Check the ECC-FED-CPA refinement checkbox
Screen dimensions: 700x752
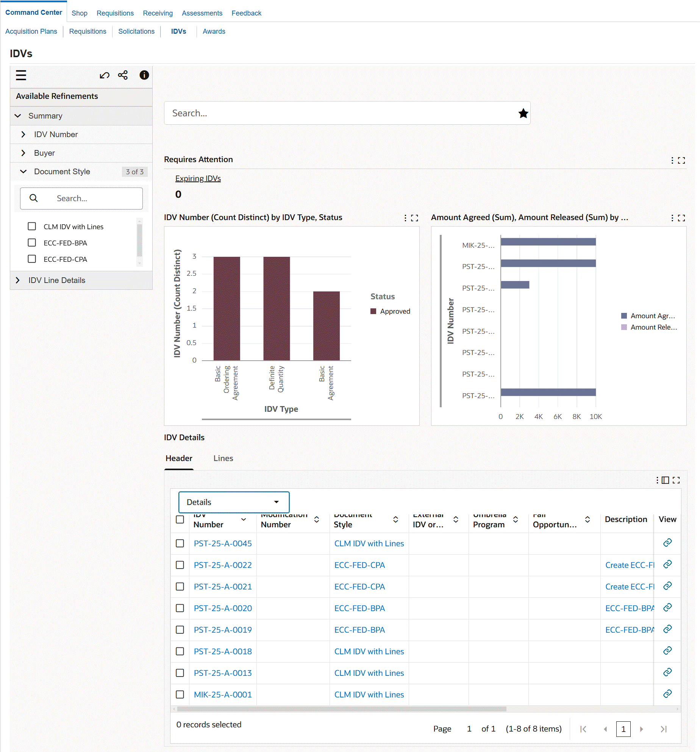(32, 259)
